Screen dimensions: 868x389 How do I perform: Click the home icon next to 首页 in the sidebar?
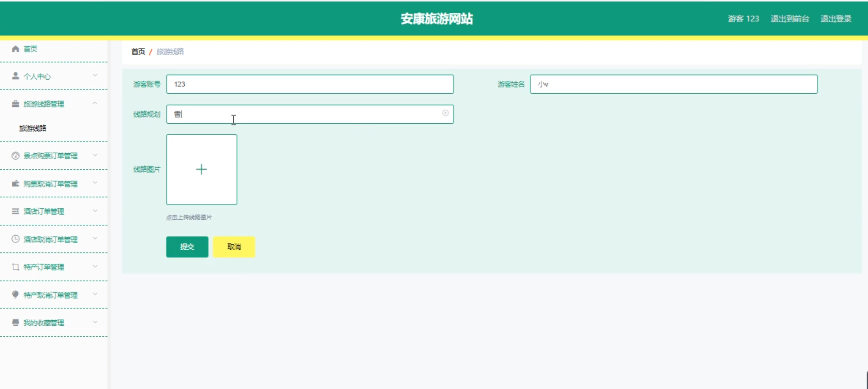tap(15, 49)
